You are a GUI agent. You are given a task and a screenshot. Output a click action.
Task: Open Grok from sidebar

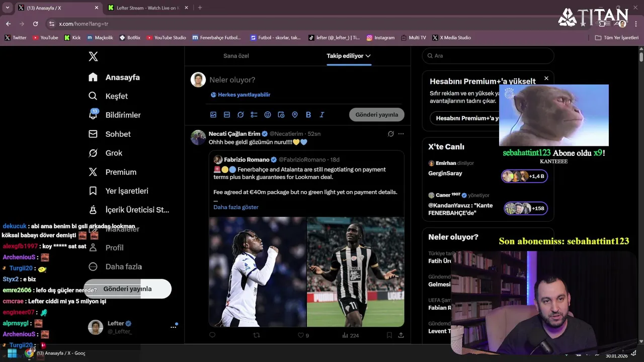(106, 153)
